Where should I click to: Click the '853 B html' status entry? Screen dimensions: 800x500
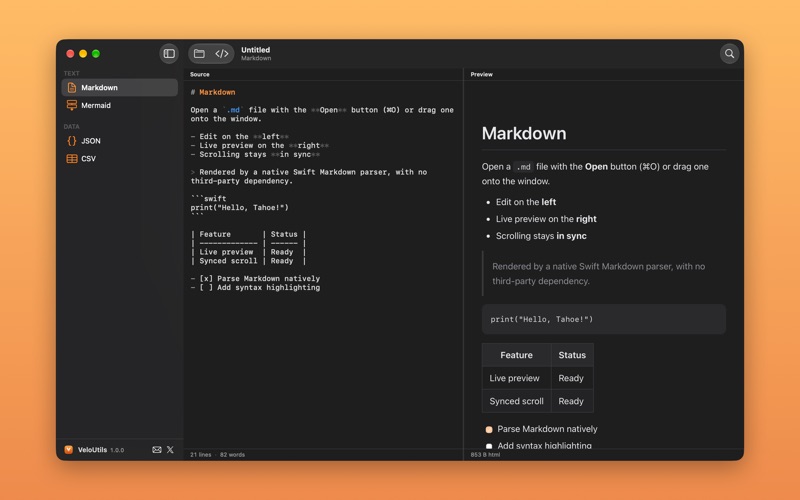coord(485,455)
